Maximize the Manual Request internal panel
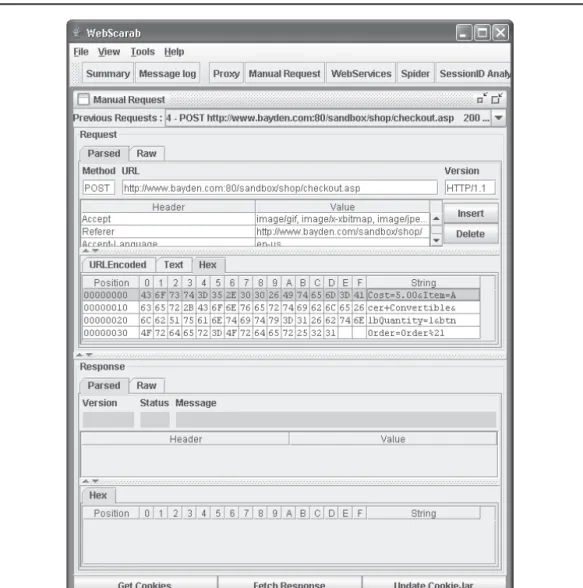Screen dimensions: 583x588 (496, 99)
